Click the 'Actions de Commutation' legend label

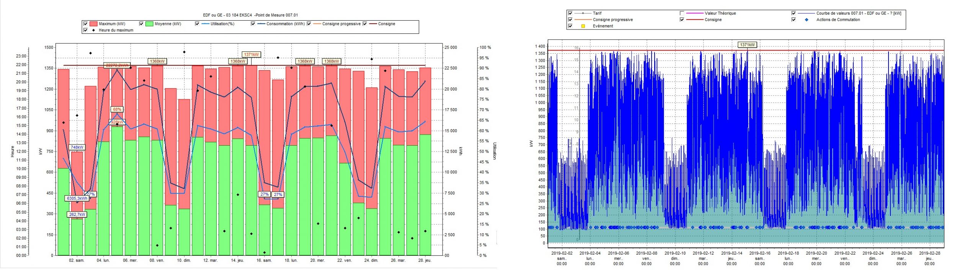point(838,20)
